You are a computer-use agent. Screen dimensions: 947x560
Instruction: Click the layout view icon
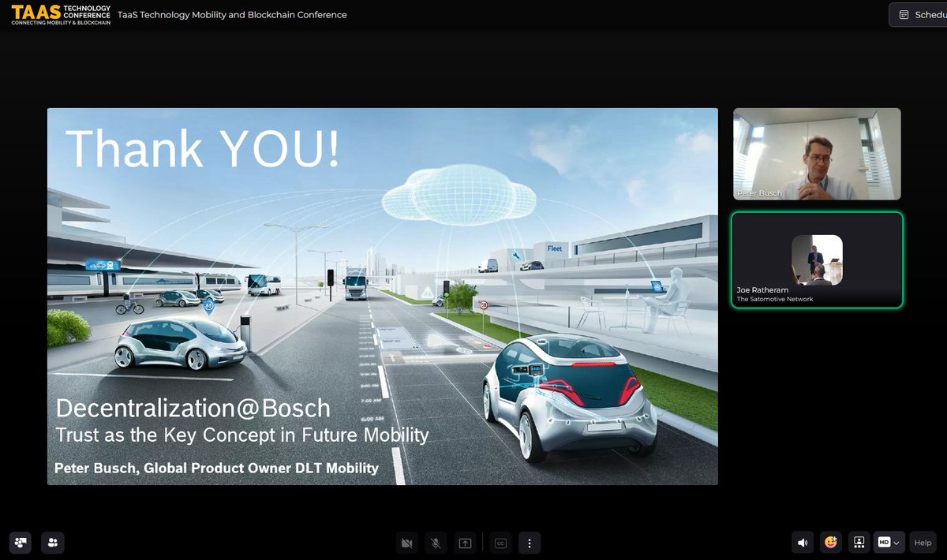pos(859,543)
